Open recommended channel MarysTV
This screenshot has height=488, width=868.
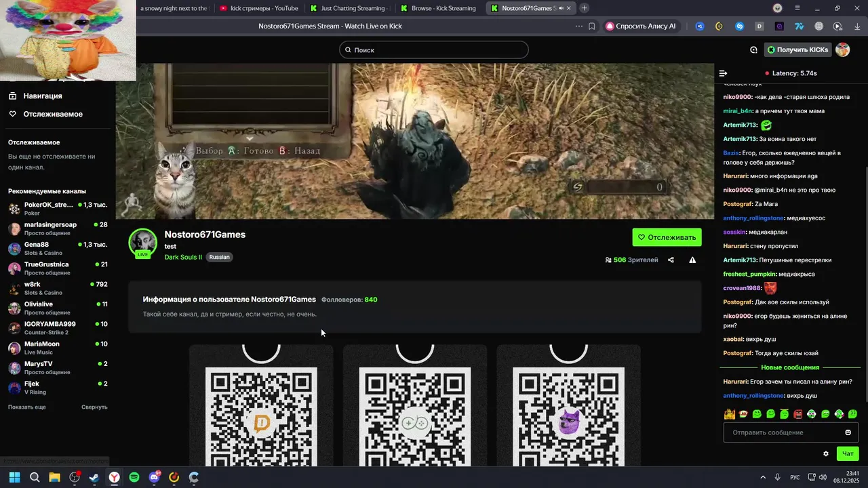coord(57,367)
